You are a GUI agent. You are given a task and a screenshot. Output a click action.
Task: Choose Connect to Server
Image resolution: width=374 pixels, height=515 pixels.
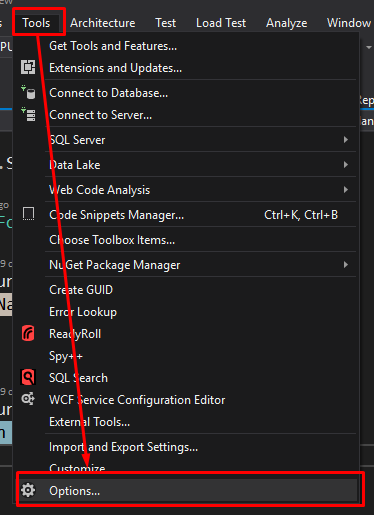tap(100, 115)
